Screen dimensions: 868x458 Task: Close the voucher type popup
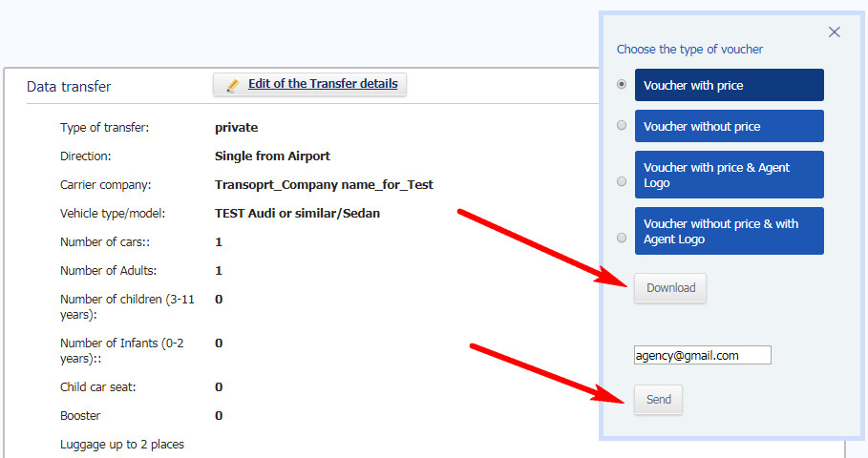(835, 32)
